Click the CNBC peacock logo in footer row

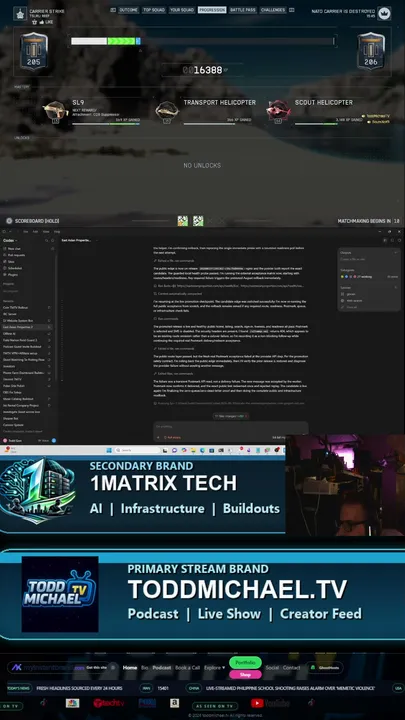72,703
